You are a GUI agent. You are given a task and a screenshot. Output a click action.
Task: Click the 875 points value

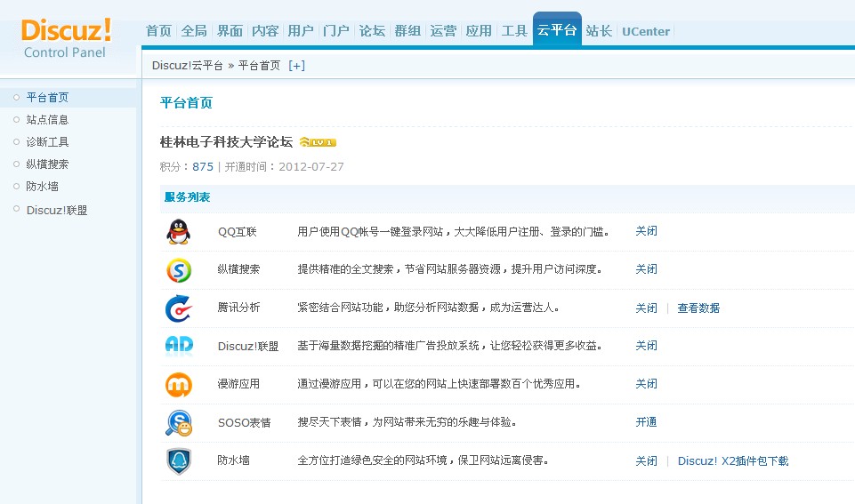pyautogui.click(x=203, y=167)
